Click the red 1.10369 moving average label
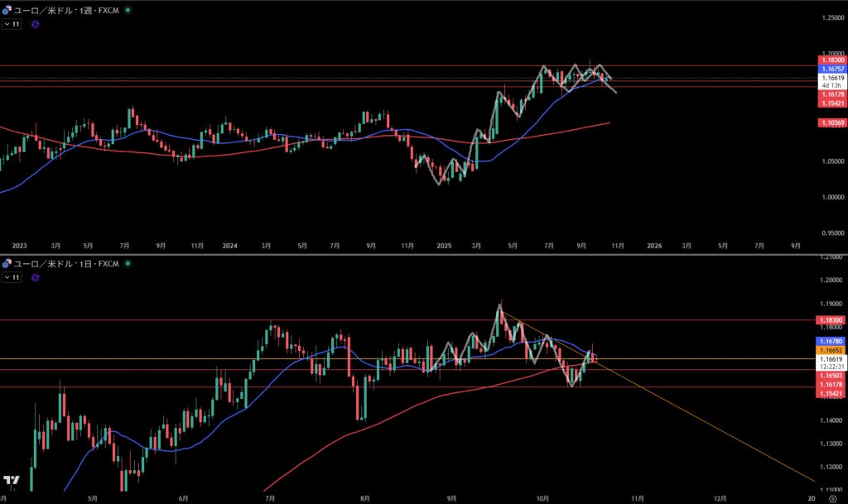The width and height of the screenshot is (848, 504). click(x=831, y=122)
